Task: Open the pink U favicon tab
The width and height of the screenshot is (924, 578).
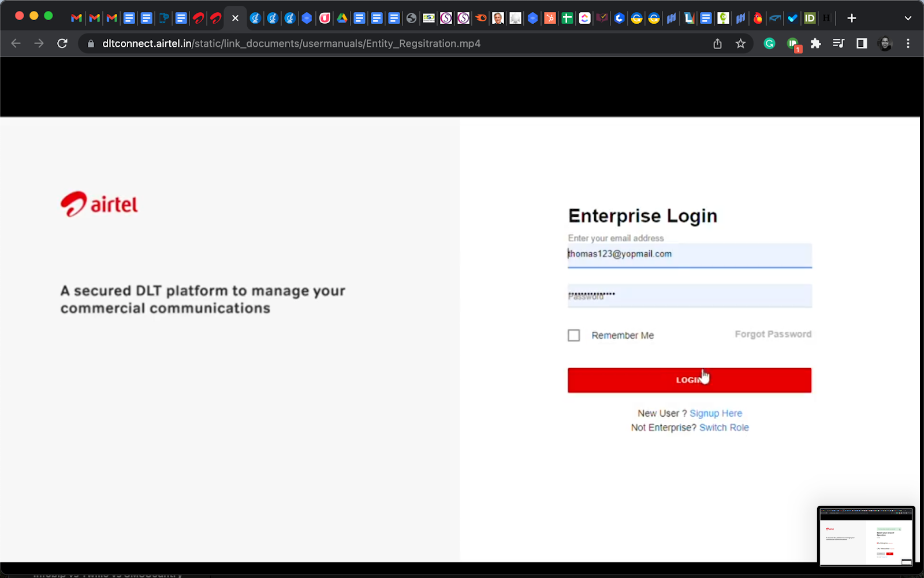Action: (x=325, y=18)
